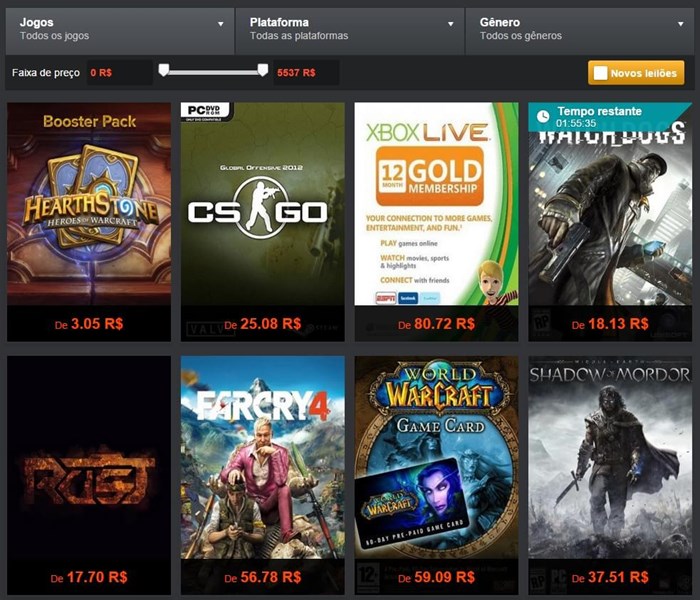The height and width of the screenshot is (600, 700).
Task: Click the price range slider track
Action: pos(213,72)
